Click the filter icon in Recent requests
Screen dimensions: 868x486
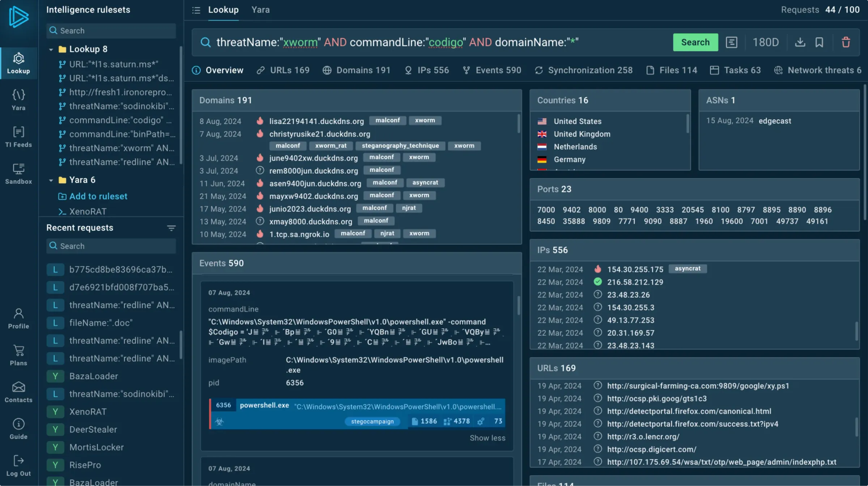click(x=171, y=228)
